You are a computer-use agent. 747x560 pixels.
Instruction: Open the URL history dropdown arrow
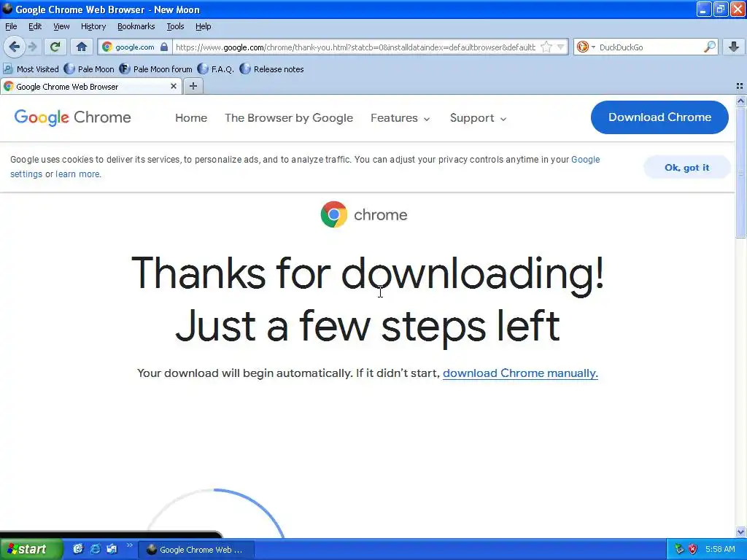pyautogui.click(x=561, y=47)
